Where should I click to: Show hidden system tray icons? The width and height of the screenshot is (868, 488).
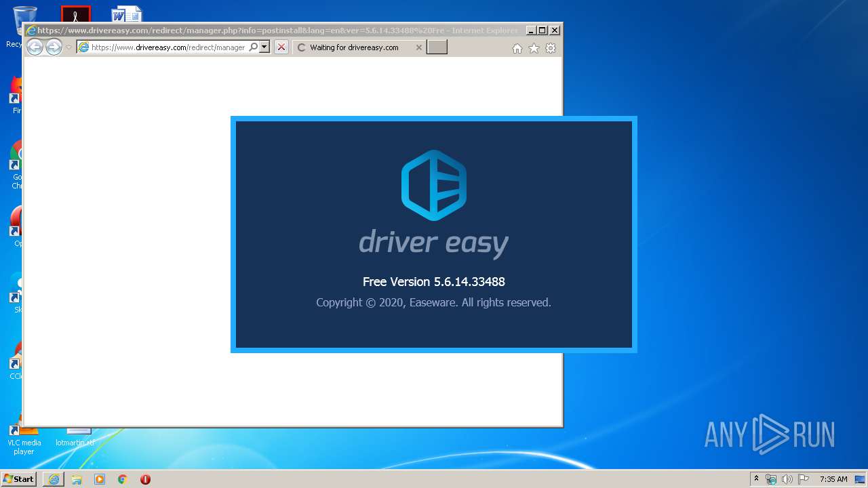tap(757, 479)
